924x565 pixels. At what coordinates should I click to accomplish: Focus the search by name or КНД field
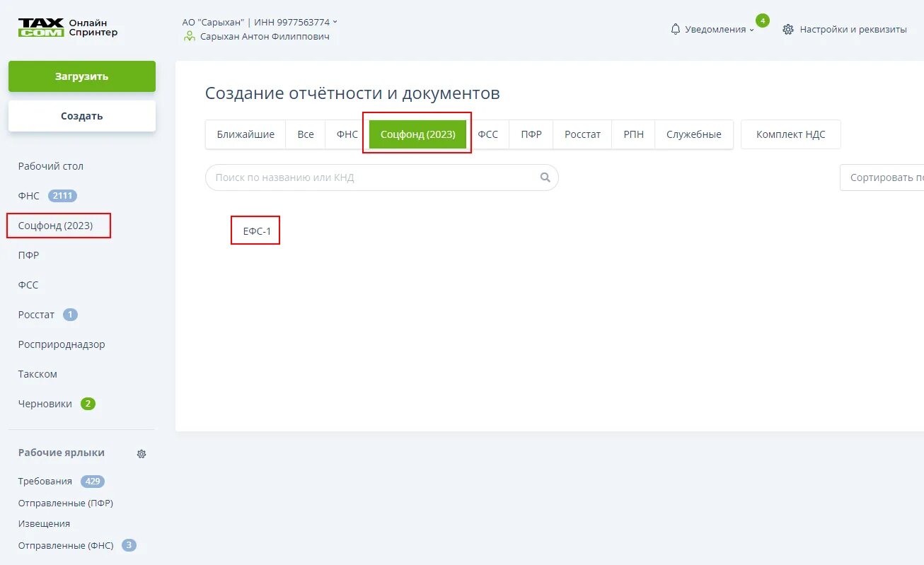(x=382, y=177)
